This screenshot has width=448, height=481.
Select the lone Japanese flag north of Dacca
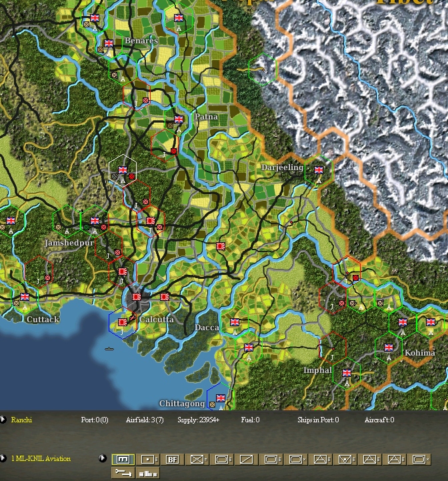tap(221, 246)
